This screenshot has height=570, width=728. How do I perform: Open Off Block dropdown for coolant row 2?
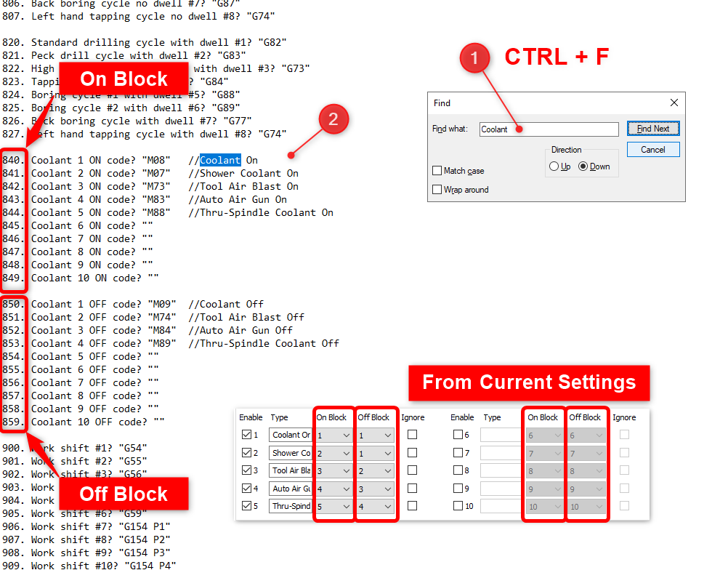tap(375, 454)
